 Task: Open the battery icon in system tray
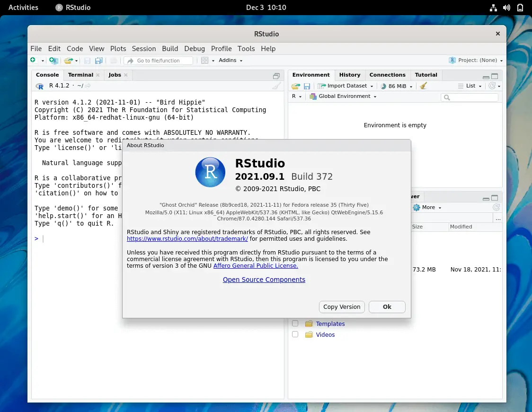pos(520,8)
